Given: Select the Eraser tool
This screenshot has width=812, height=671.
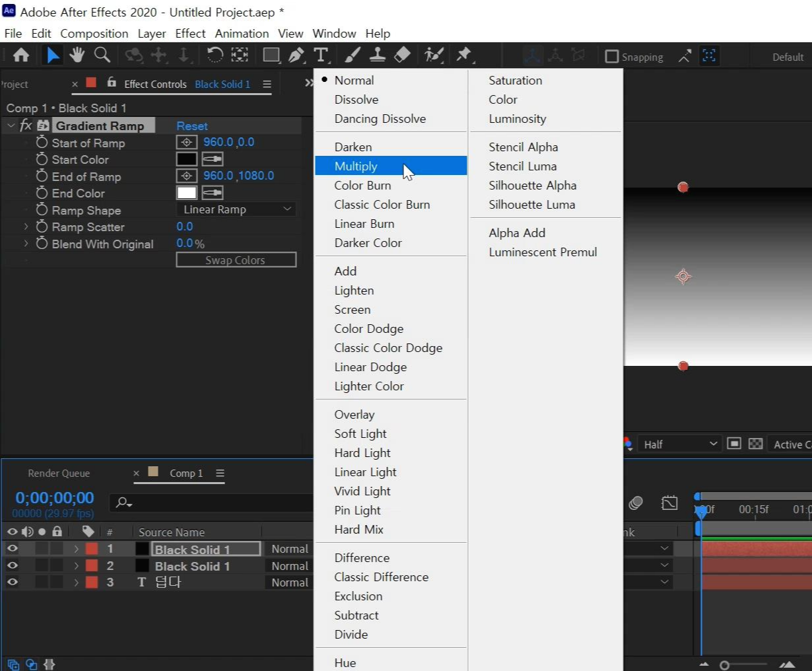Looking at the screenshot, I should (402, 55).
